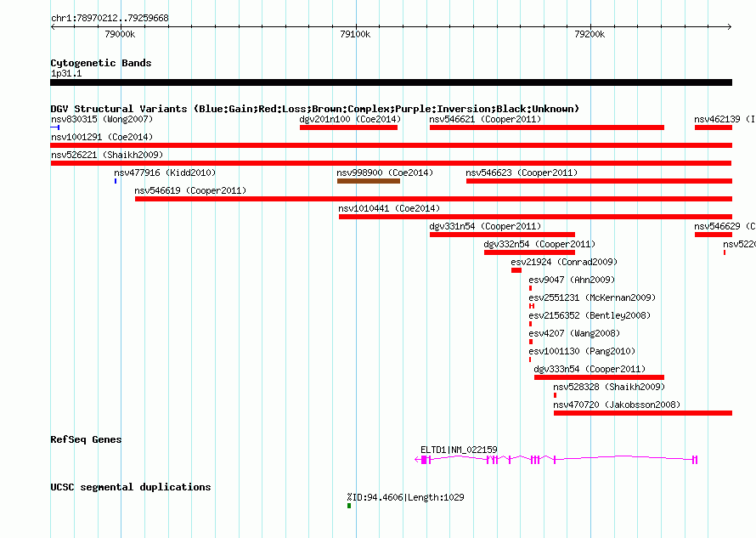This screenshot has width=756, height=538.
Task: Click the dgv332n54 (Cooper2011) red bar
Action: click(529, 252)
